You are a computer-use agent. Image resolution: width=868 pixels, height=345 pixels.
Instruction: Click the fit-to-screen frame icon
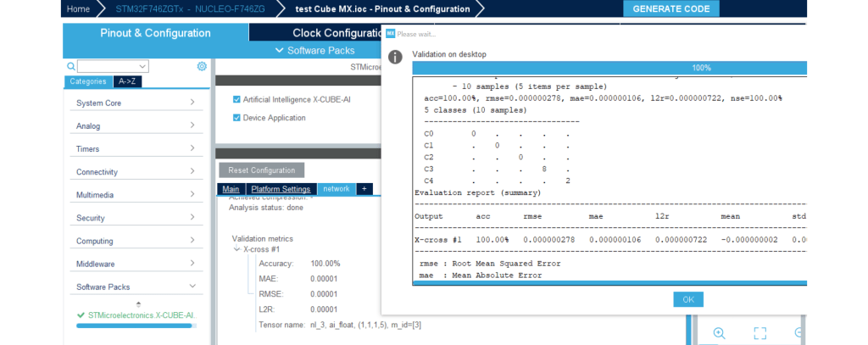(x=759, y=333)
